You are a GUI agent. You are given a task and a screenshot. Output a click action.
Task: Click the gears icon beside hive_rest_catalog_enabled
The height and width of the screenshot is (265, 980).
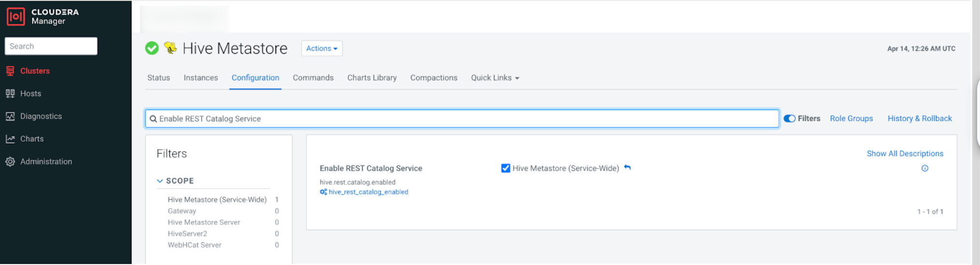323,192
